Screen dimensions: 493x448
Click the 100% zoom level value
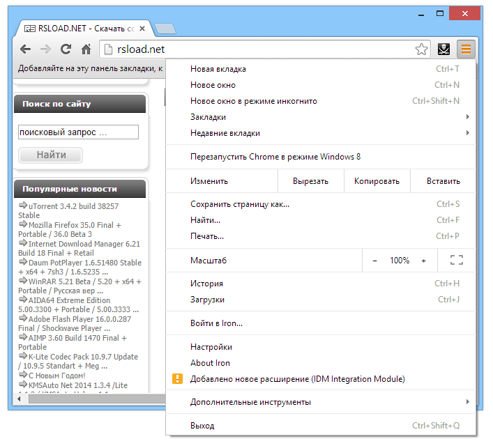pyautogui.click(x=400, y=261)
